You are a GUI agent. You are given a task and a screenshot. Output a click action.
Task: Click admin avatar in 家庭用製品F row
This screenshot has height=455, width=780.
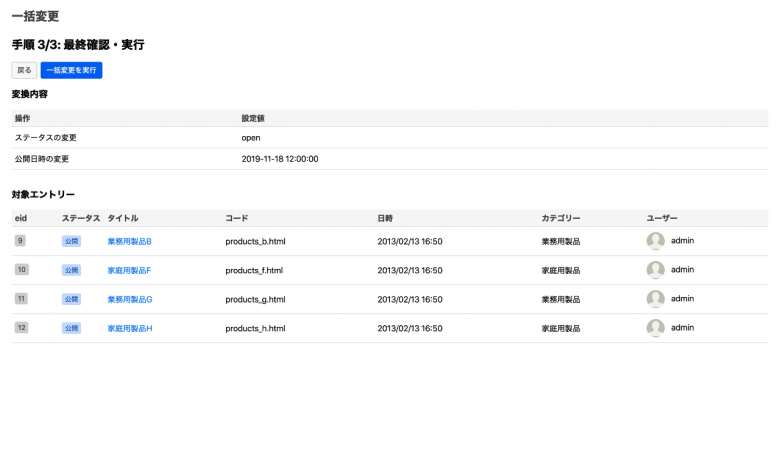(x=656, y=270)
